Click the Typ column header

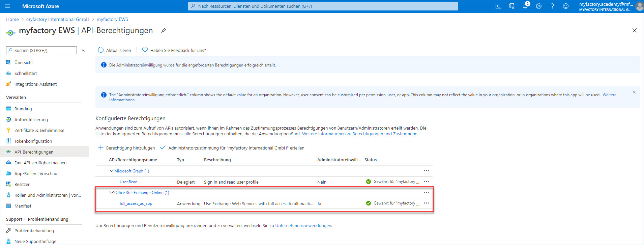coord(180,160)
